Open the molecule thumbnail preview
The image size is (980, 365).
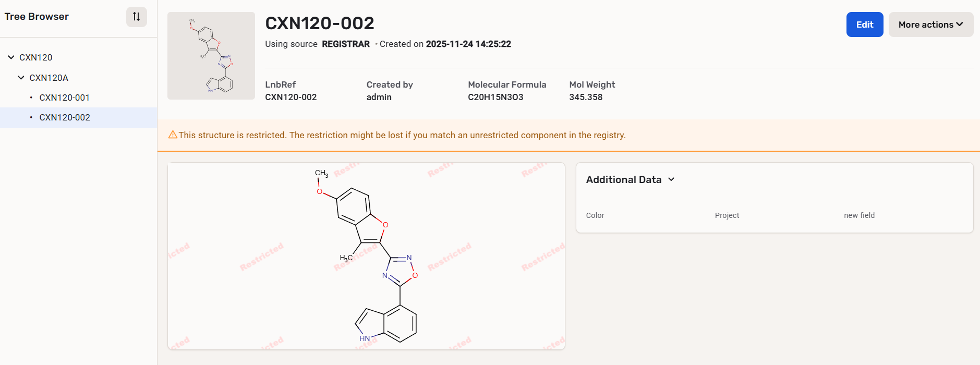[211, 56]
